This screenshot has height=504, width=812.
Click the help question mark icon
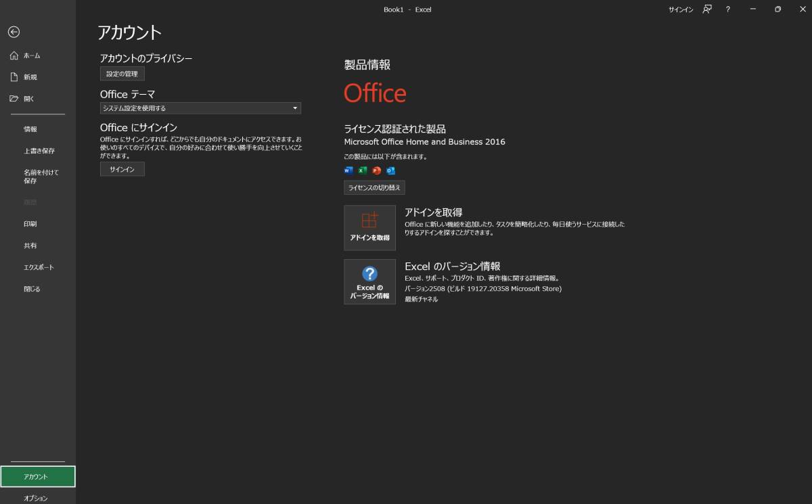pos(728,9)
